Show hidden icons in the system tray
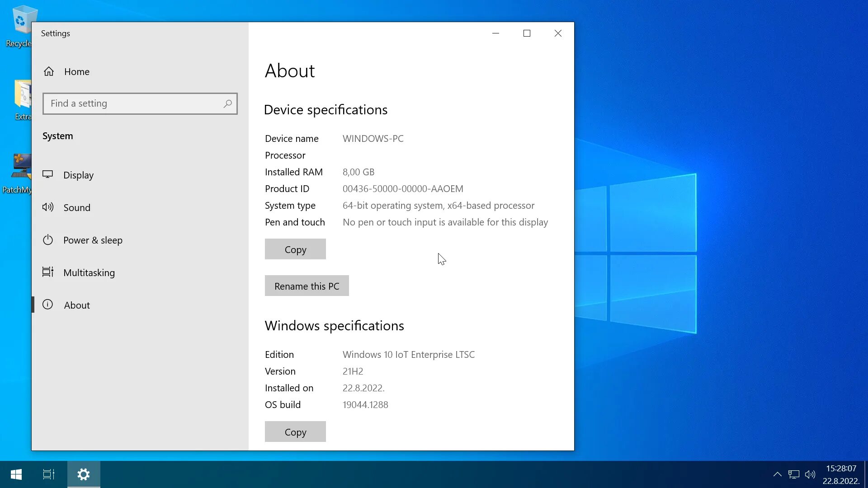Image resolution: width=868 pixels, height=488 pixels. pyautogui.click(x=777, y=474)
